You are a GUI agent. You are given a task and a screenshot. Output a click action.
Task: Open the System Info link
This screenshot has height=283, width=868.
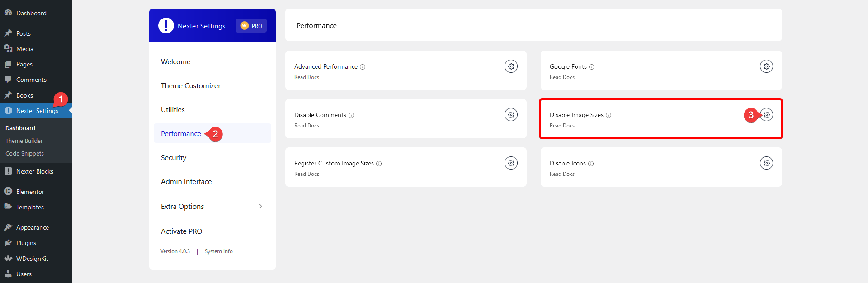coord(218,251)
